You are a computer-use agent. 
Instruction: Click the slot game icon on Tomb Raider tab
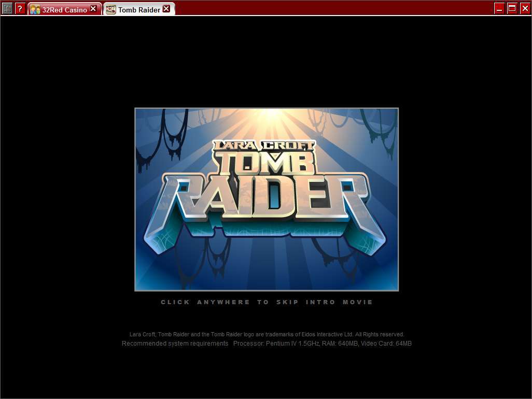tap(110, 9)
